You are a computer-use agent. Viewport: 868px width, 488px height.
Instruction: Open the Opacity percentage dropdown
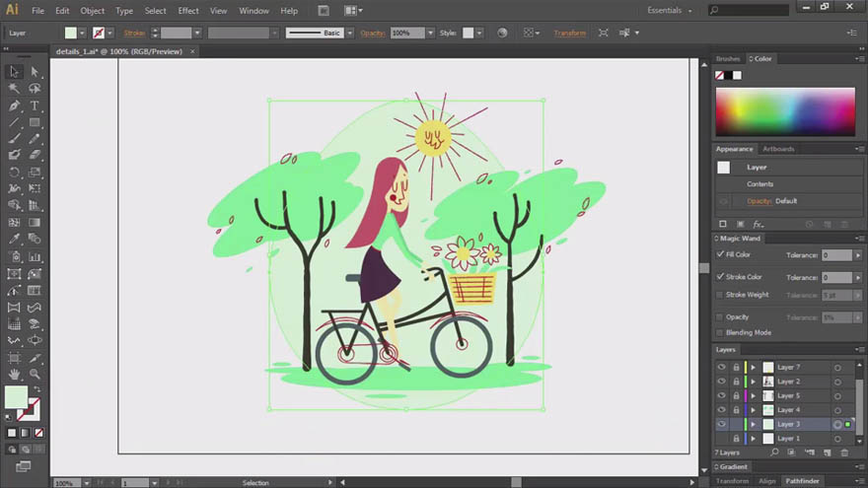pos(430,34)
